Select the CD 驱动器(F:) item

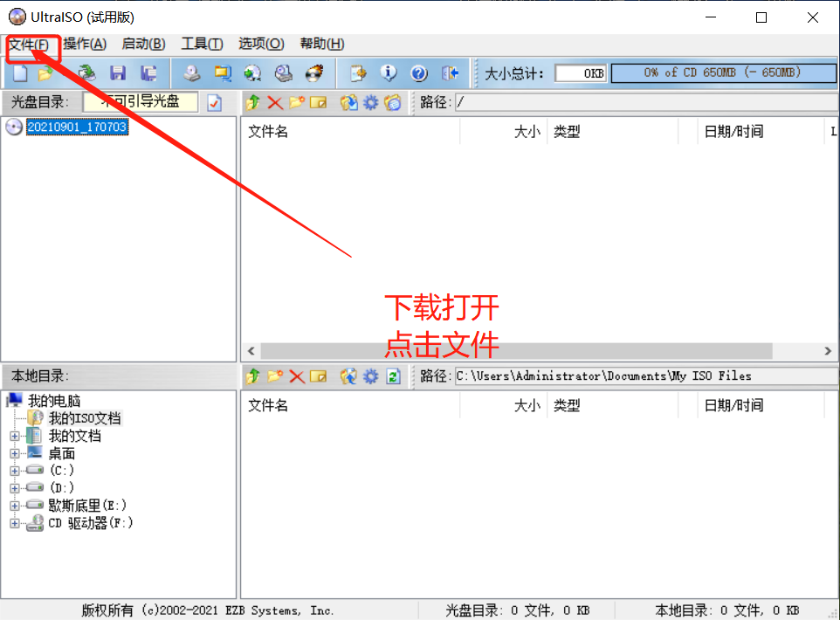[91, 523]
